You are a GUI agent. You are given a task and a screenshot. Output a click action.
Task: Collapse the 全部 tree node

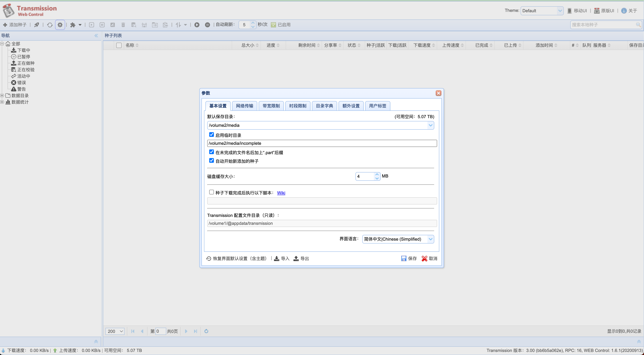coord(2,44)
